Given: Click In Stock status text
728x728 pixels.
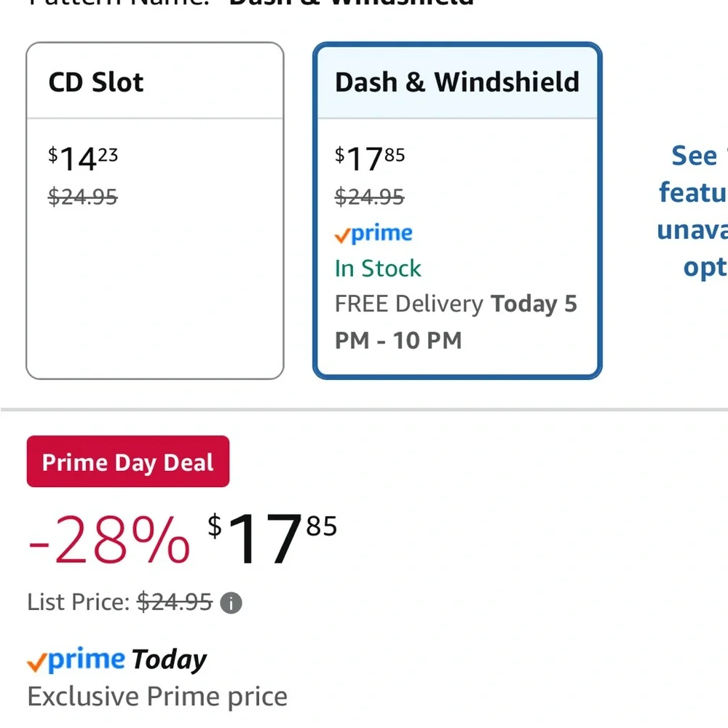Looking at the screenshot, I should coord(378,269).
